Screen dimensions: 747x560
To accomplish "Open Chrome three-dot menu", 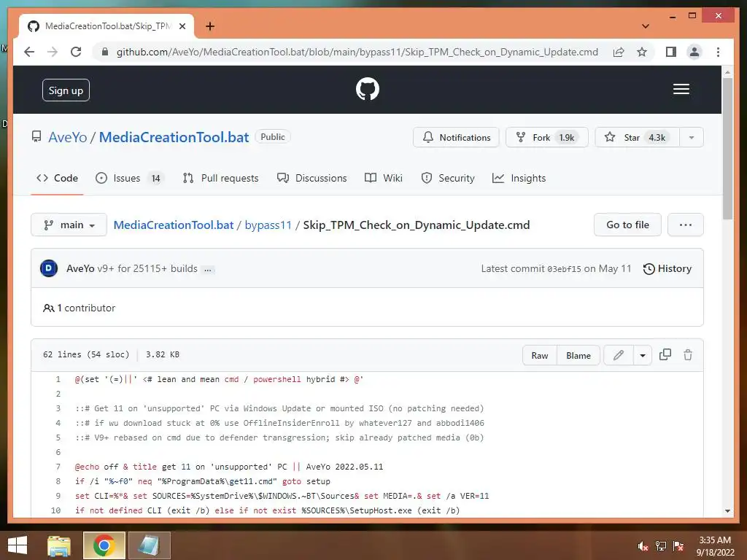I will click(718, 52).
